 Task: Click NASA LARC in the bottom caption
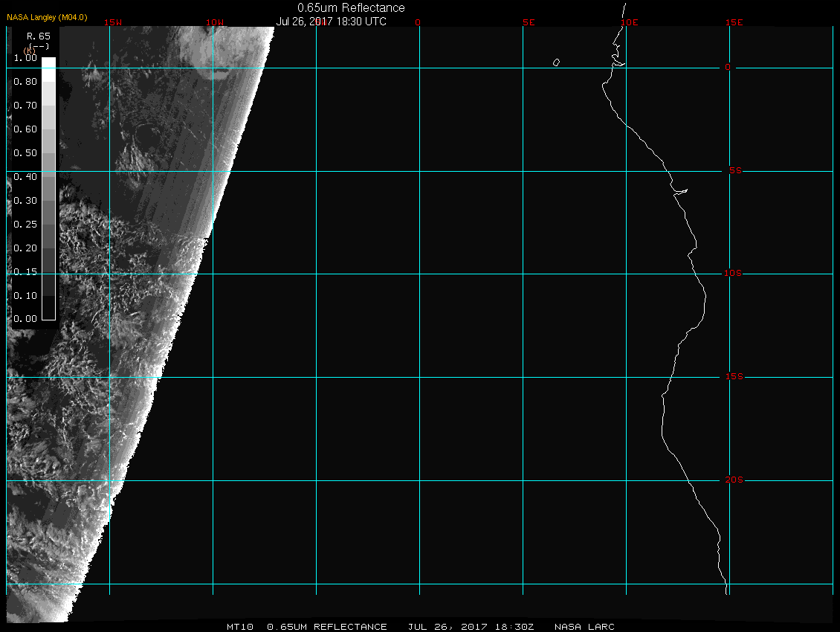coord(585,627)
